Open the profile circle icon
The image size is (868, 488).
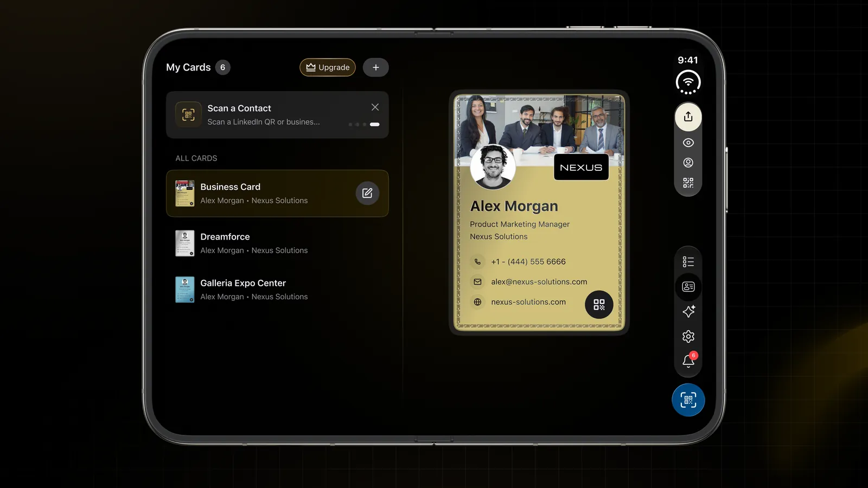tap(688, 163)
